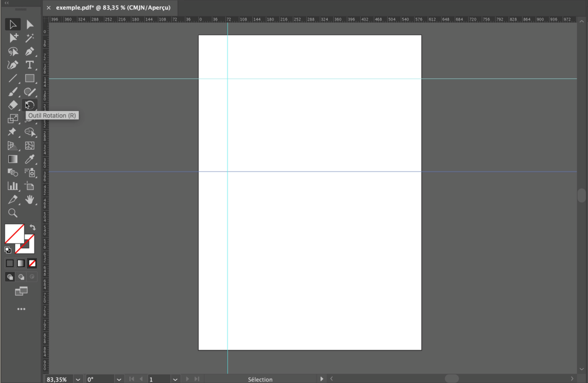This screenshot has width=588, height=383.
Task: Swap fill and stroke colors
Action: (32, 227)
